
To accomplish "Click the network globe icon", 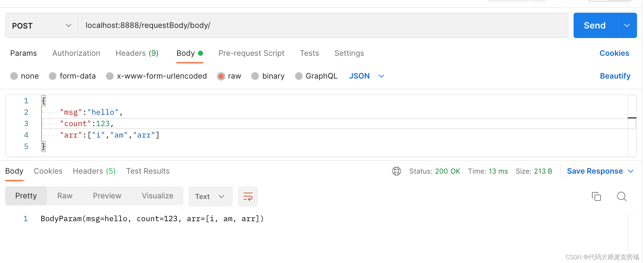I will (x=397, y=171).
